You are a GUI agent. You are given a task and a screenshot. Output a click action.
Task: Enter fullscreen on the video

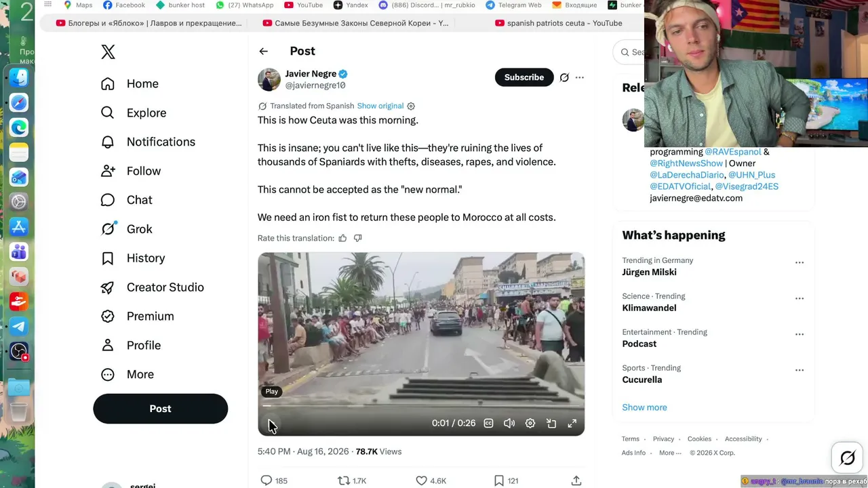[x=572, y=423]
